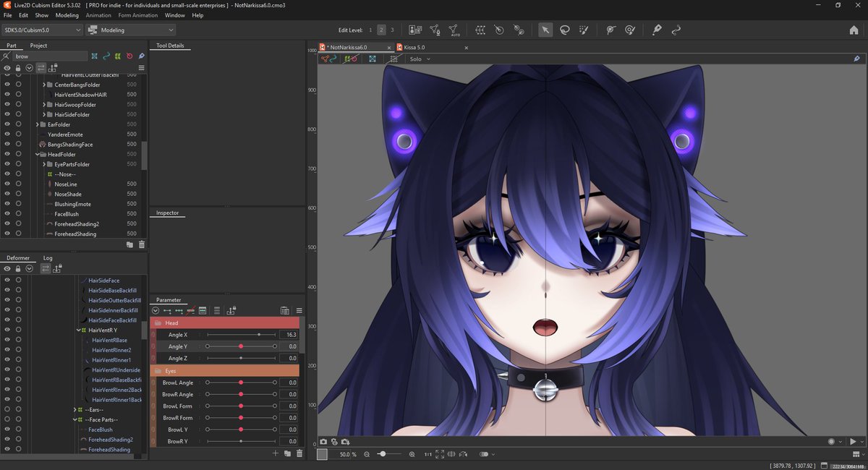
Task: Open the Form Animation menu
Action: pos(138,14)
